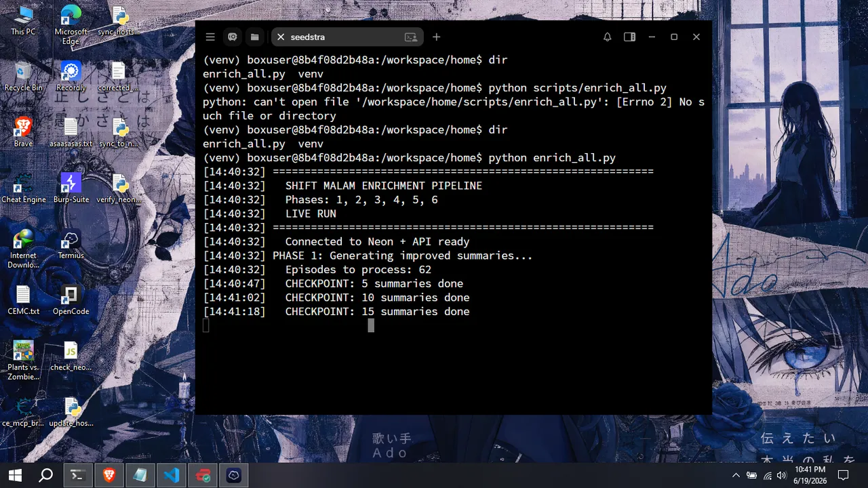Click the robot/AI assistant icon in terminal header
The height and width of the screenshot is (488, 868).
point(233,37)
